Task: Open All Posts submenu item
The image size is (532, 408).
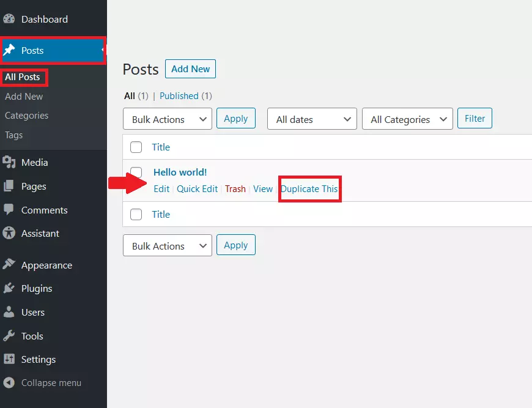Action: pyautogui.click(x=23, y=77)
